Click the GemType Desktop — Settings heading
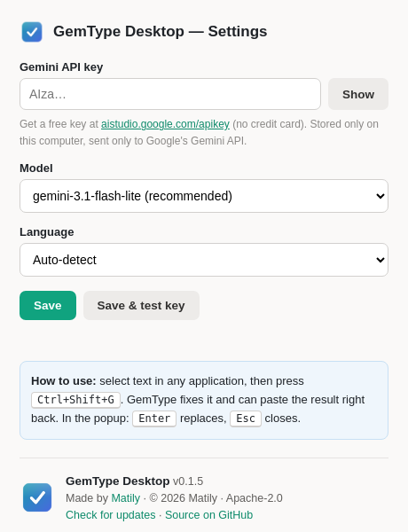 pos(161,32)
